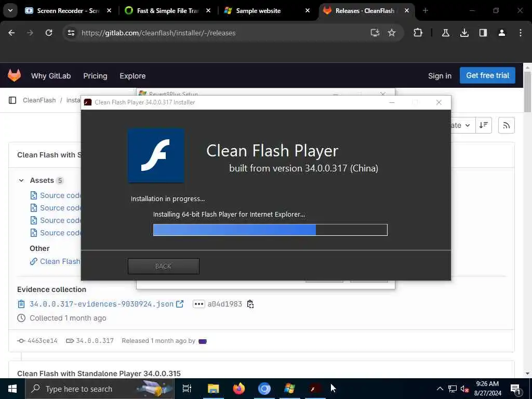This screenshot has height=399, width=532.
Task: Switch to Clean Flash installer on taskbar
Action: point(315,389)
